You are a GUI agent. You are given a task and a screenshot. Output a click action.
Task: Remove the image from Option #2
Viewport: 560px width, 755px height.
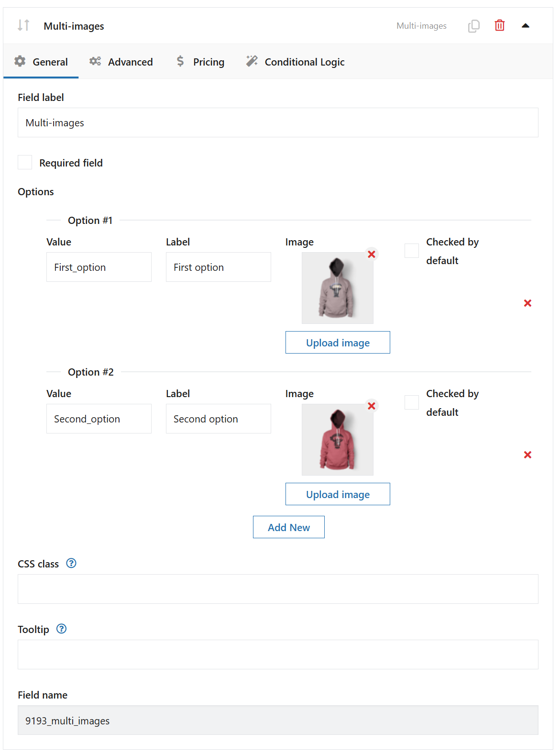tap(372, 406)
